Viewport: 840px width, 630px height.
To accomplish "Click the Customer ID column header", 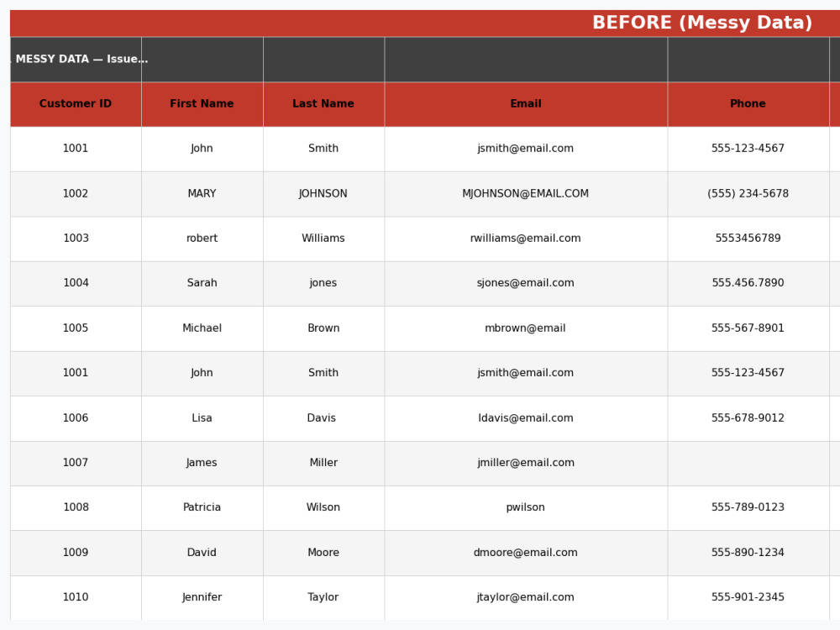I will coord(76,104).
